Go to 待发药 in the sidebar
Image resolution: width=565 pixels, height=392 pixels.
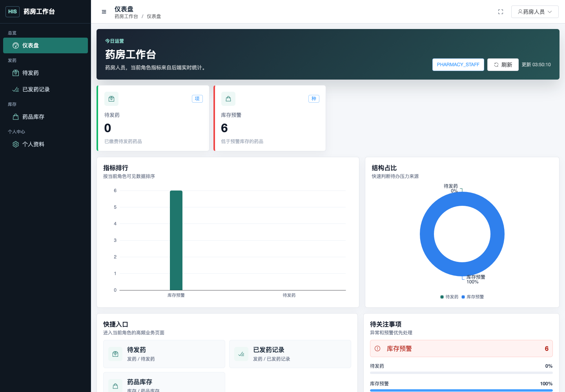(46, 73)
